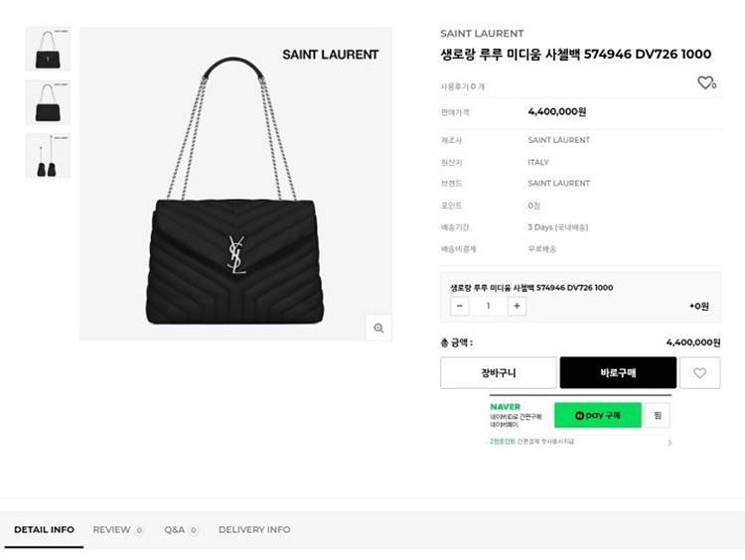
Task: Increase quantity with the plus button
Action: [x=517, y=306]
